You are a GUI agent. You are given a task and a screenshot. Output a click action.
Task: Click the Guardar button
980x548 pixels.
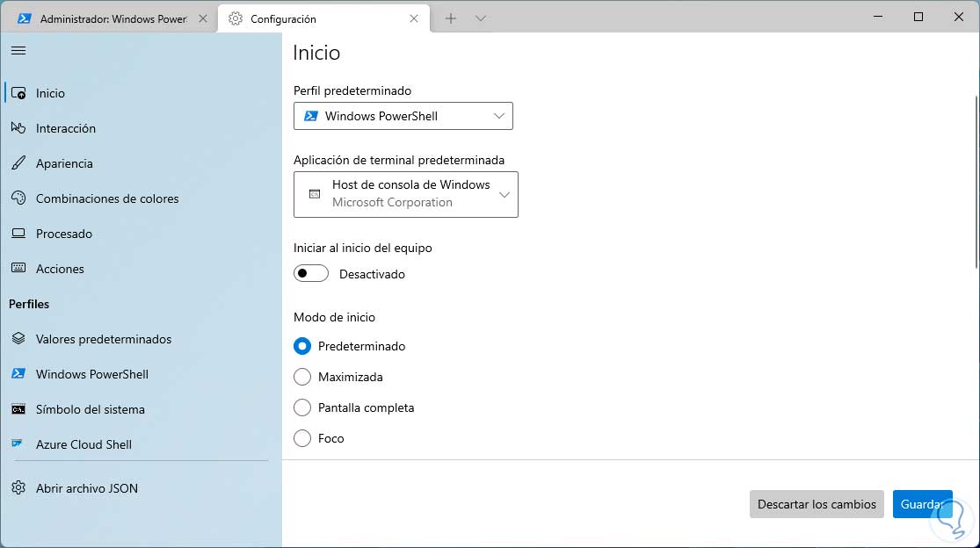tap(923, 504)
